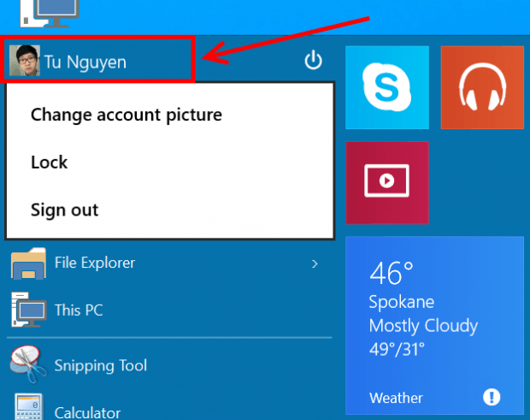This screenshot has height=420, width=530.
Task: Click the Snipping Tool scissors icon
Action: [x=28, y=364]
